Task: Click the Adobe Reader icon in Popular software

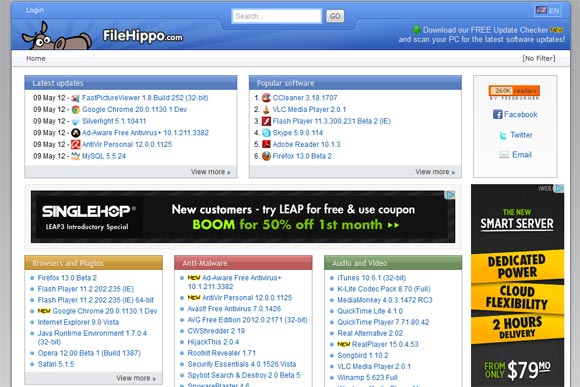Action: [x=266, y=144]
